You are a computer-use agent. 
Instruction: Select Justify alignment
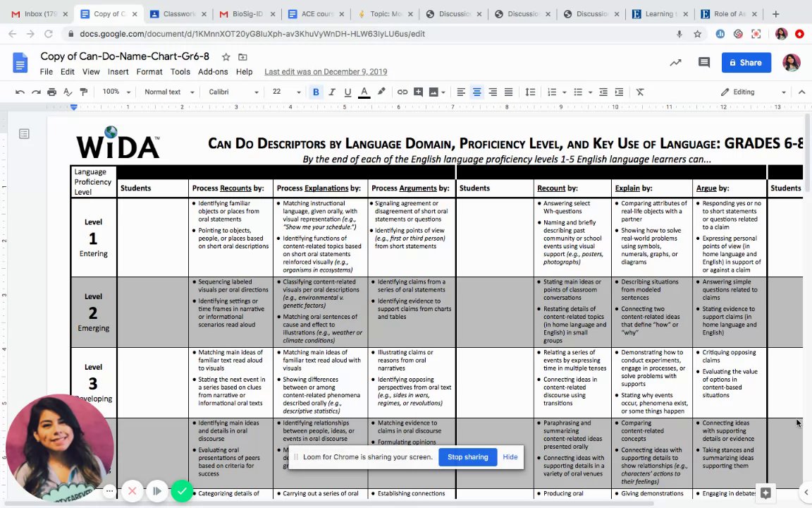pos(508,92)
